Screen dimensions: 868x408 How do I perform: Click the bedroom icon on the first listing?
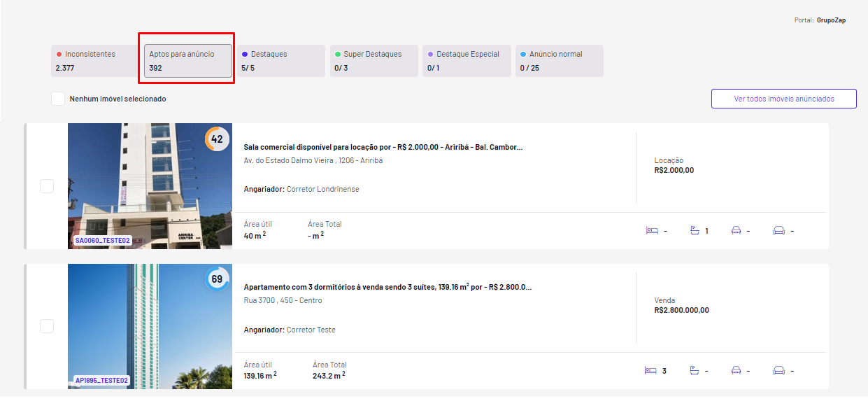[x=652, y=231]
